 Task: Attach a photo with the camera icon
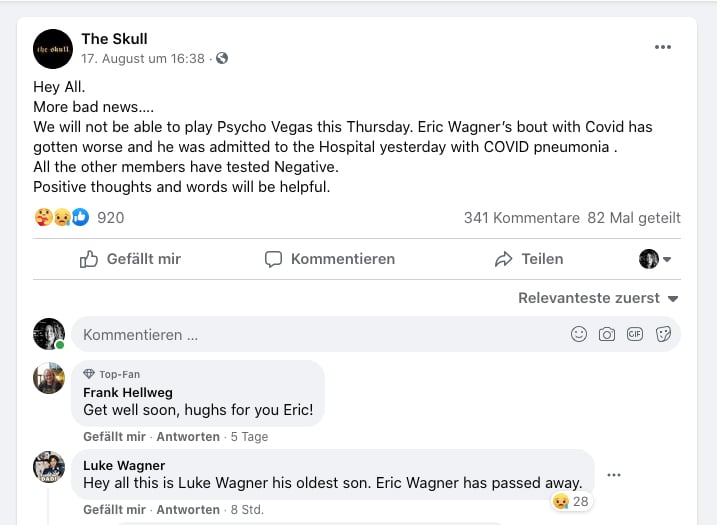[x=607, y=335]
